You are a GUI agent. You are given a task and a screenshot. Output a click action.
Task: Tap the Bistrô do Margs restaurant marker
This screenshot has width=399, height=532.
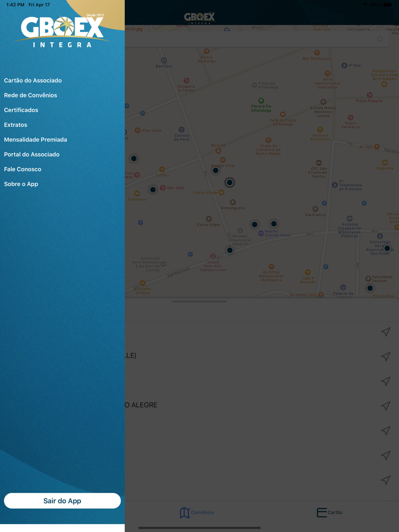tap(206, 51)
